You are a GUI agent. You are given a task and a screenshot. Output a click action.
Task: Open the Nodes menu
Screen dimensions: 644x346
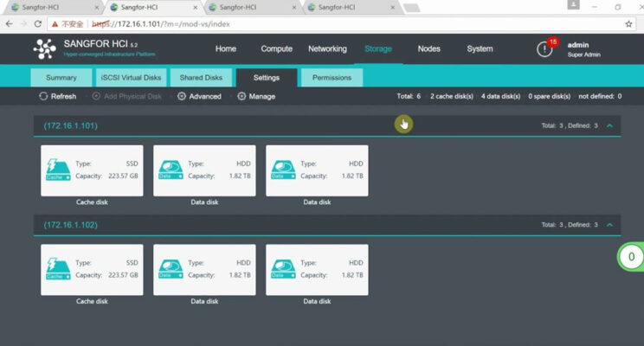428,48
